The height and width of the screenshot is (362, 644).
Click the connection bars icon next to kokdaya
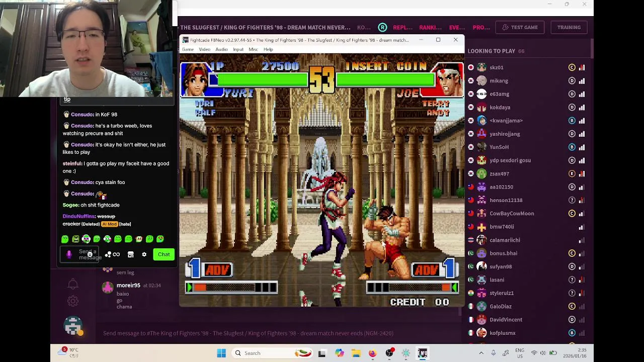coord(582,107)
